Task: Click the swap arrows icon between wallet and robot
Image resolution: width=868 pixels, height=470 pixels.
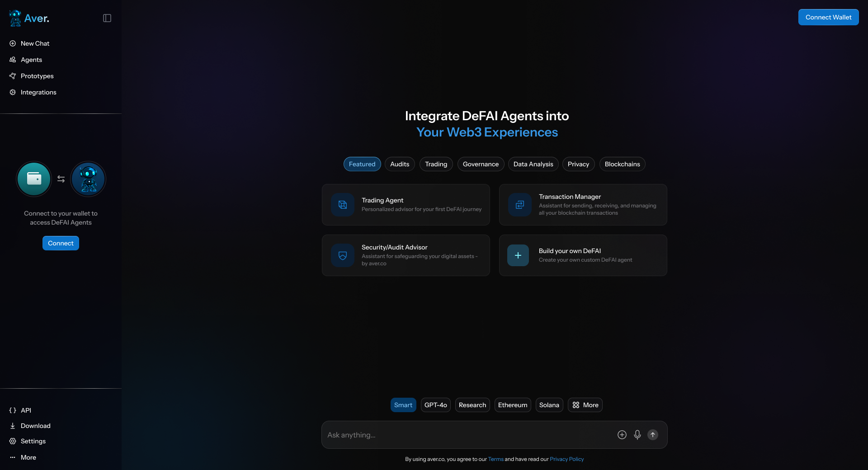Action: click(61, 179)
